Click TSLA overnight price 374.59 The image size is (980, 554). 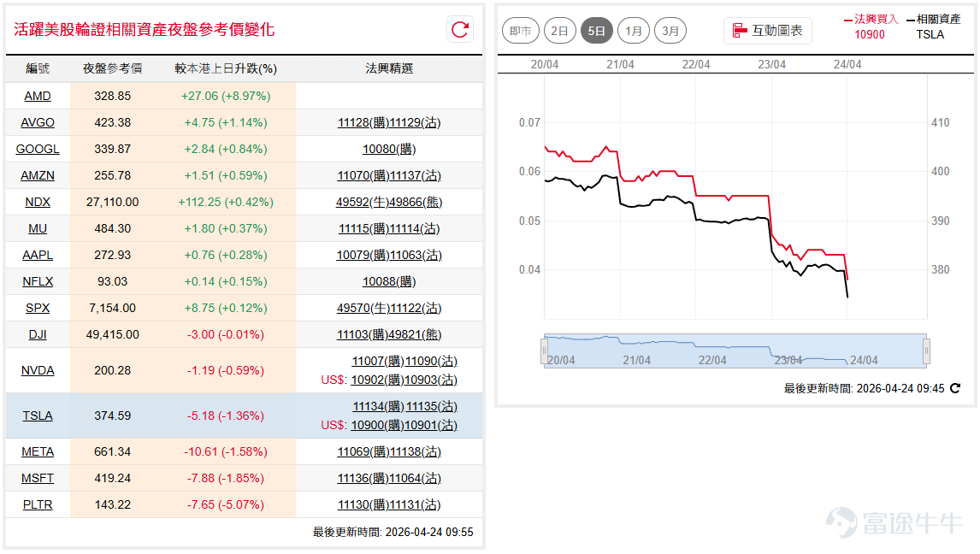(x=113, y=416)
